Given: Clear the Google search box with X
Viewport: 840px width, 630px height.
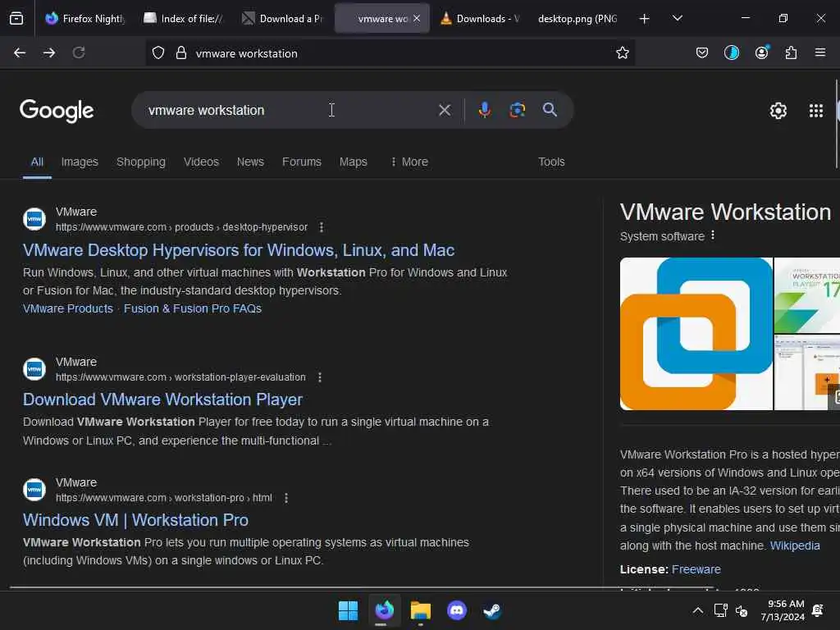Looking at the screenshot, I should [x=445, y=110].
